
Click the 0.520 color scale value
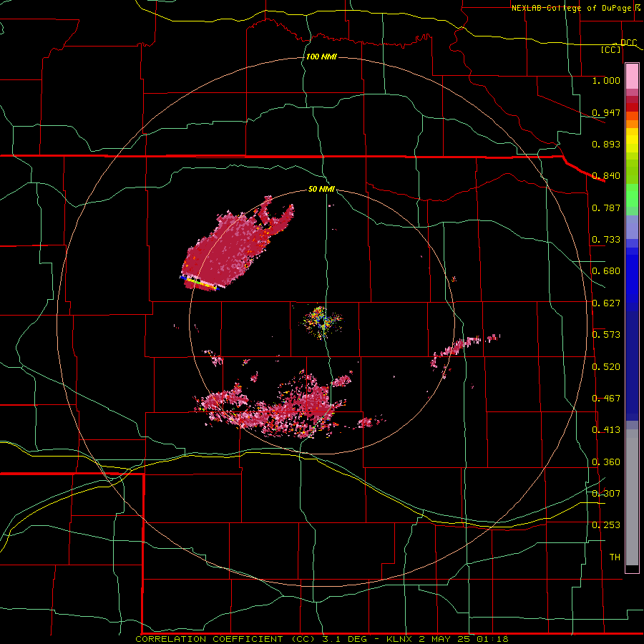pos(606,367)
